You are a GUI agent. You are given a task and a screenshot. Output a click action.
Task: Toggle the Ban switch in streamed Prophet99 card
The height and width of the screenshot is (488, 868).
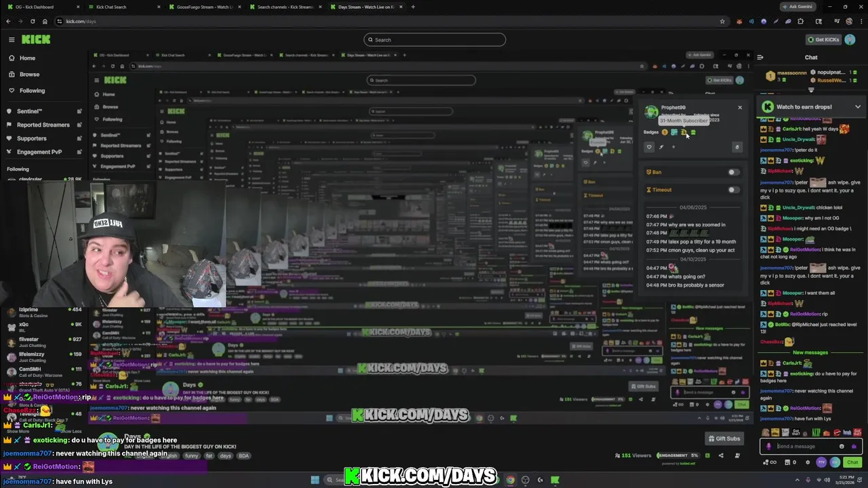point(734,172)
